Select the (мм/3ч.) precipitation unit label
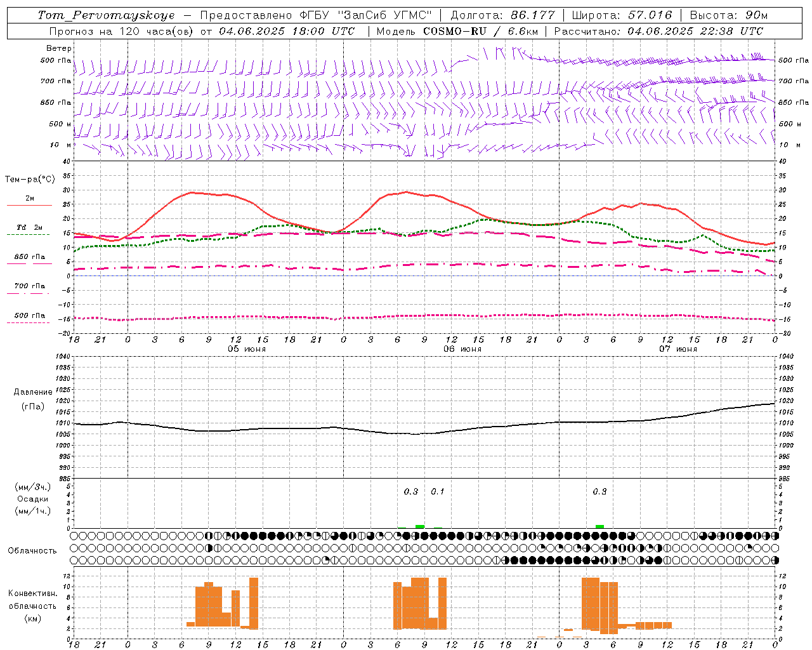The width and height of the screenshot is (812, 650). (x=33, y=487)
